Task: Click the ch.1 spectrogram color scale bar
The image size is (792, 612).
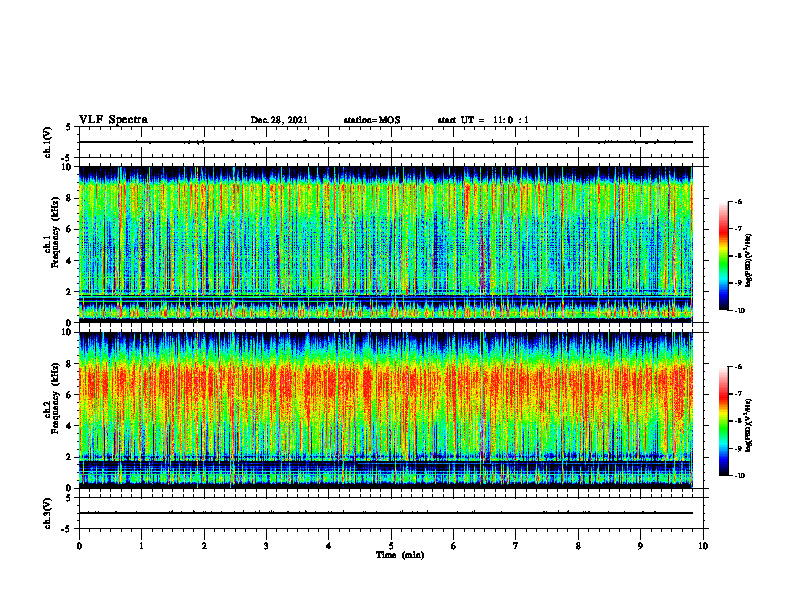Action: [x=723, y=256]
